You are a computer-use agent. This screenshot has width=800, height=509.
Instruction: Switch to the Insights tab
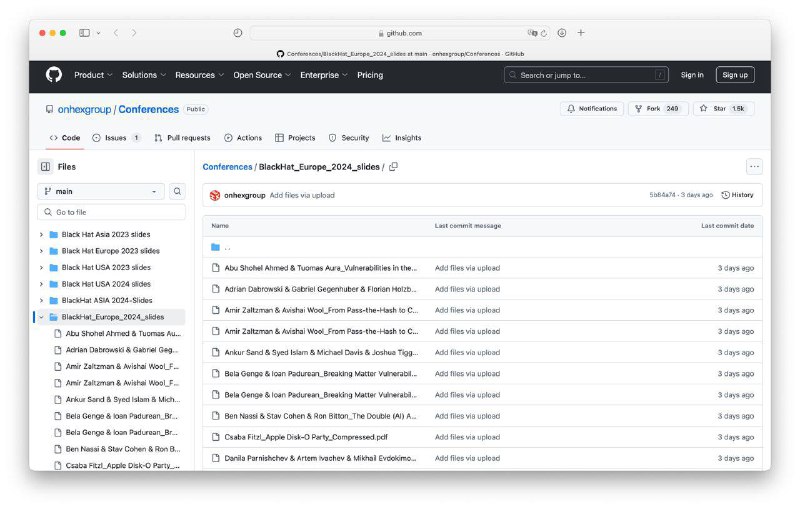pos(402,138)
